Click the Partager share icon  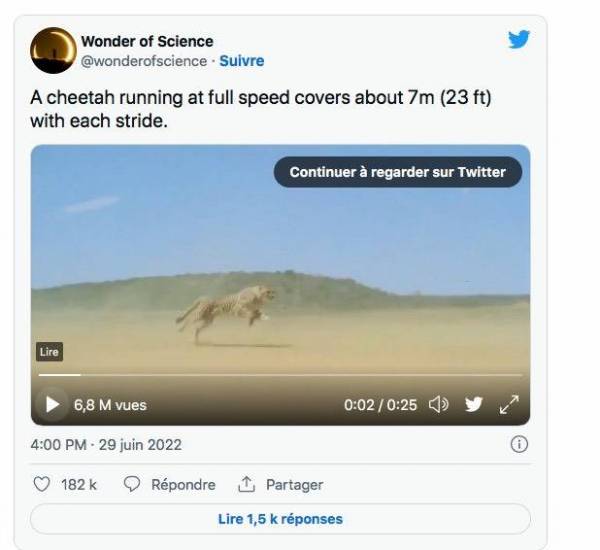point(246,484)
